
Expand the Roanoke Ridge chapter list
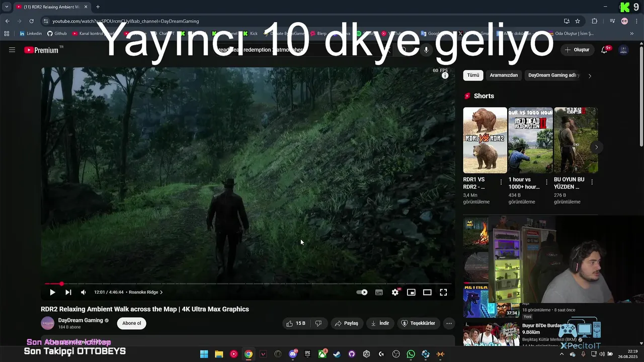(x=145, y=292)
